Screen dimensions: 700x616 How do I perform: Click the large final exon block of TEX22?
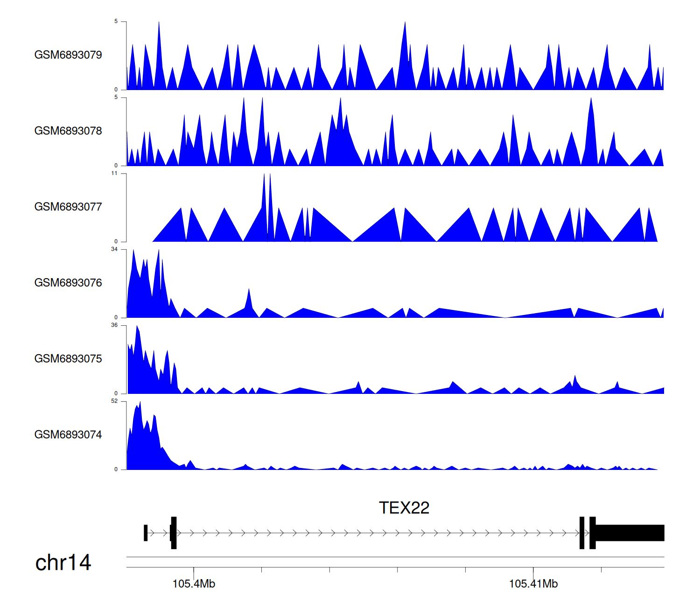click(x=630, y=533)
